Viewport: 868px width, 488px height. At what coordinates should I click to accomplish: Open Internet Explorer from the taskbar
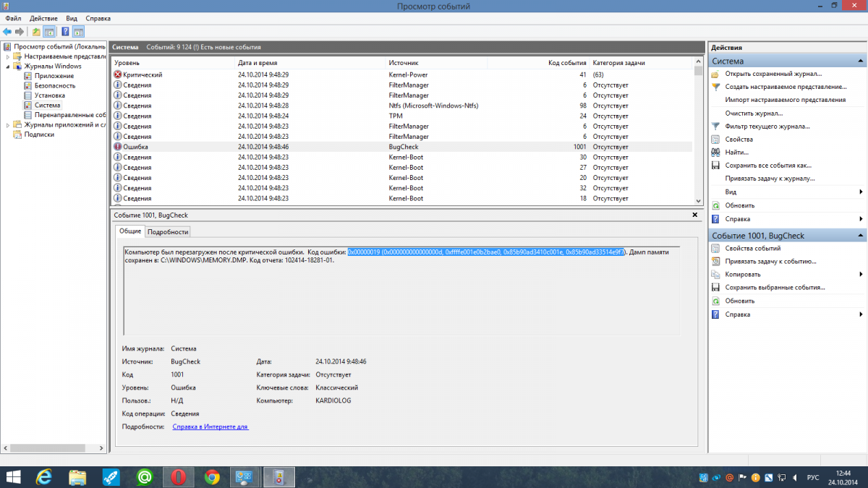pos(45,476)
